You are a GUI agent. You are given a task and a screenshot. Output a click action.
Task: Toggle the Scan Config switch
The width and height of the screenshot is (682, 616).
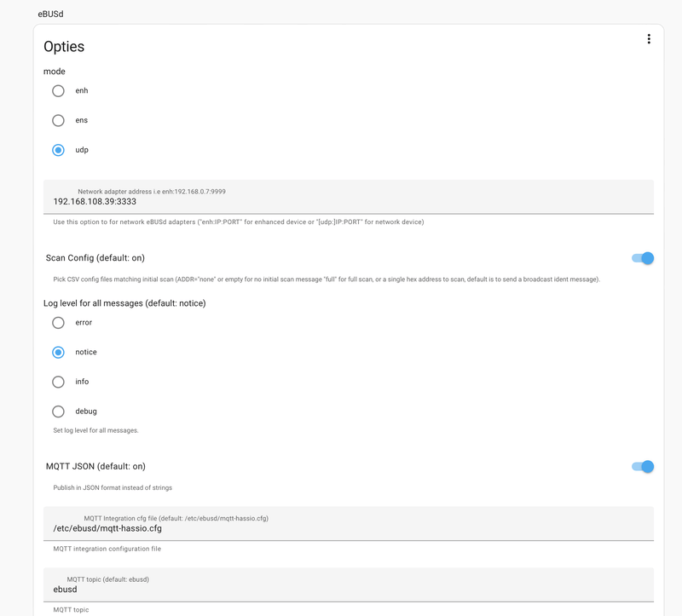point(642,258)
